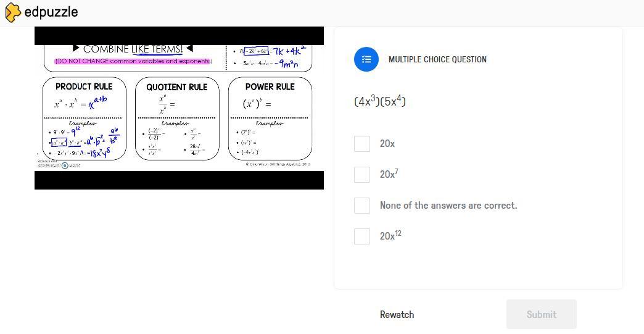Tick the None of the answers checkbox
Image resolution: width=644 pixels, height=334 pixels.
[362, 206]
